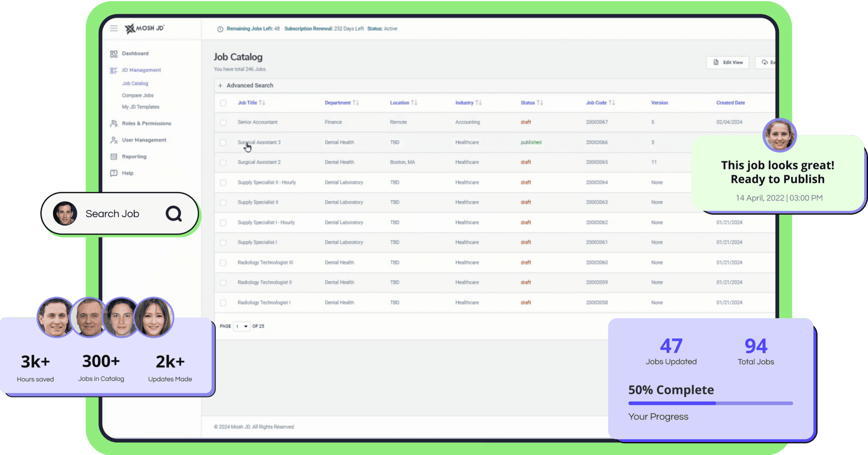
Task: Expand the JD Management sidebar section
Action: 141,70
